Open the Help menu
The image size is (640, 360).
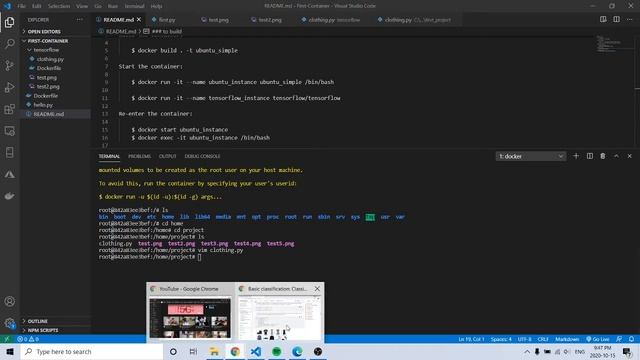[156, 6]
